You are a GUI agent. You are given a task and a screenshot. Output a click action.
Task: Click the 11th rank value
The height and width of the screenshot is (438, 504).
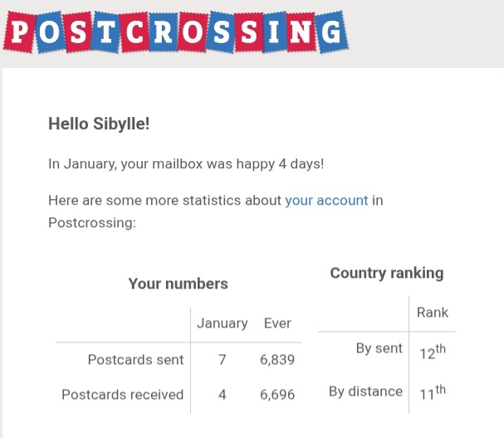432,393
